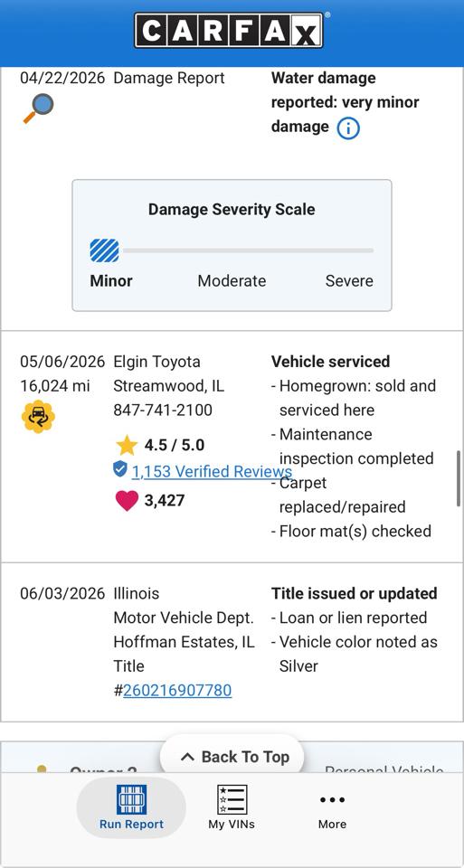This screenshot has width=464, height=868.
Task: Tap the gold star rating icon
Action: [x=127, y=445]
